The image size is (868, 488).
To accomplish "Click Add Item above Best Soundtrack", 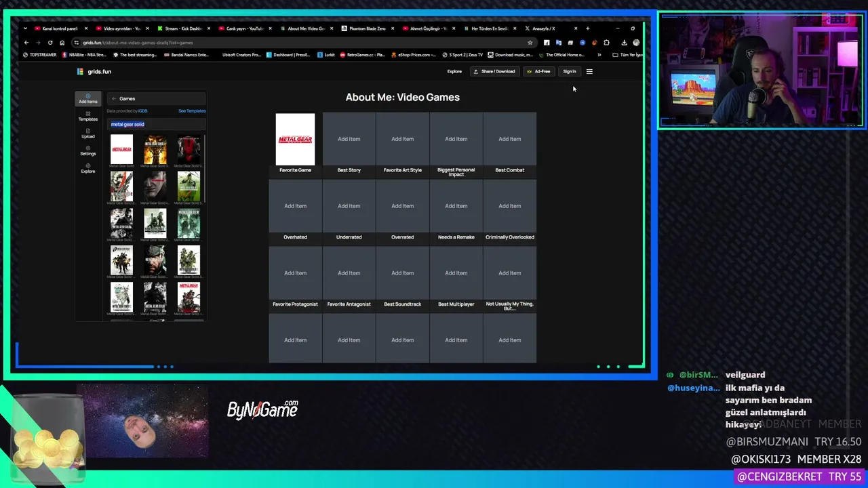I will pyautogui.click(x=403, y=273).
